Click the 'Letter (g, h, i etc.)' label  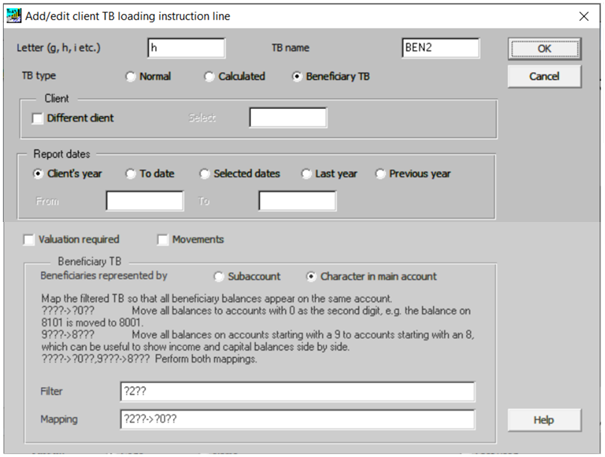[58, 48]
